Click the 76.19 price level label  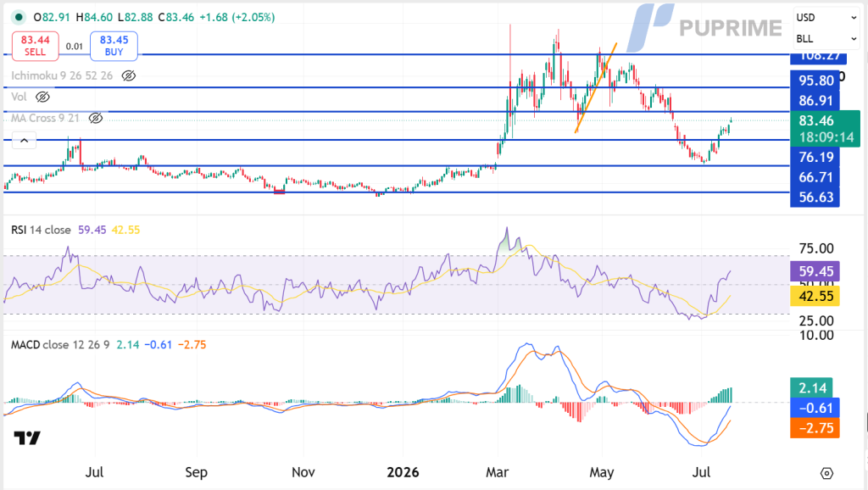(x=815, y=157)
